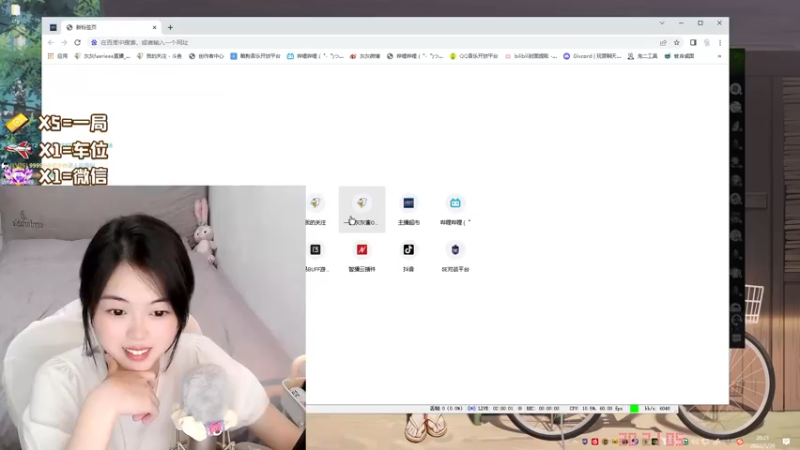Open the 抖音 TikTok shortcut tile

pos(408,256)
